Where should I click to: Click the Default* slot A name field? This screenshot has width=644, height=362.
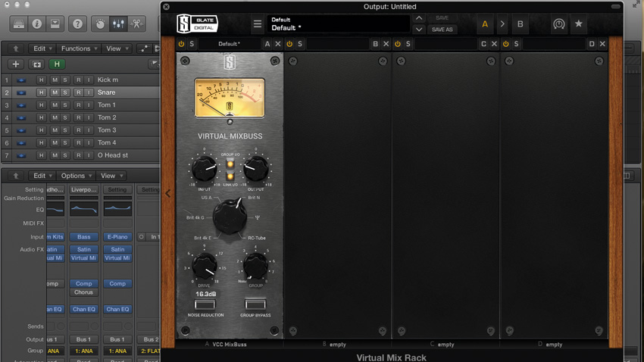coord(229,44)
